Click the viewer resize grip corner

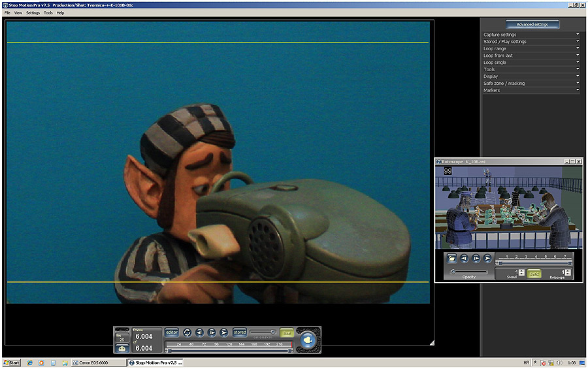click(x=432, y=343)
